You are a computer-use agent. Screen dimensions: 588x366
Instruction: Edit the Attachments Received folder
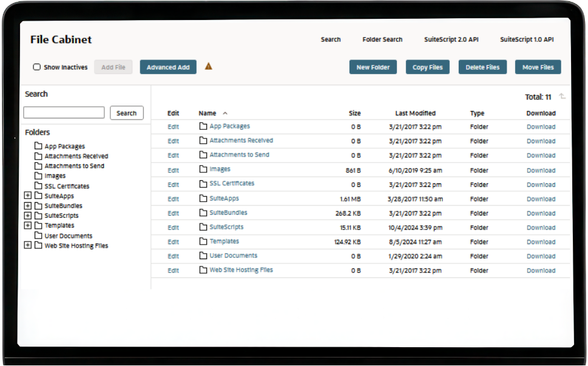coord(173,141)
